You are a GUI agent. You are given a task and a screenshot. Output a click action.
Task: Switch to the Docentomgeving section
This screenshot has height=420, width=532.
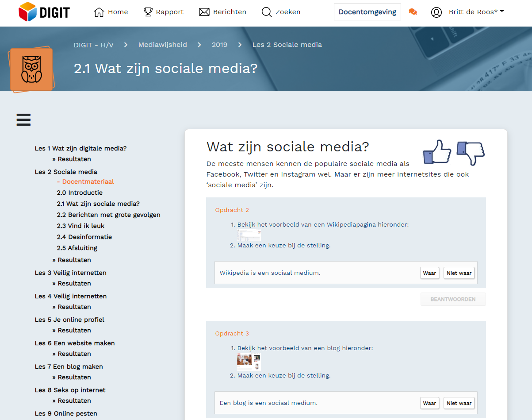(367, 12)
